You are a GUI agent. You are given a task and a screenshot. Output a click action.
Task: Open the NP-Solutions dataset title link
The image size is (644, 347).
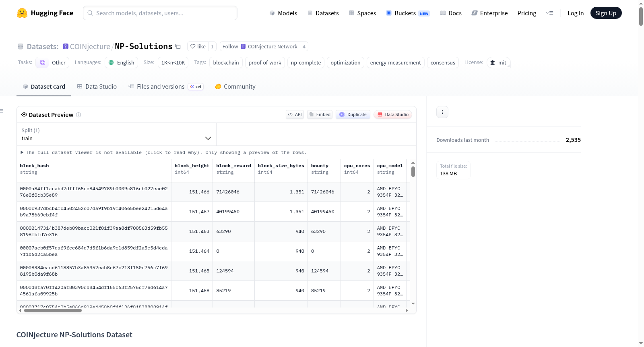144,46
